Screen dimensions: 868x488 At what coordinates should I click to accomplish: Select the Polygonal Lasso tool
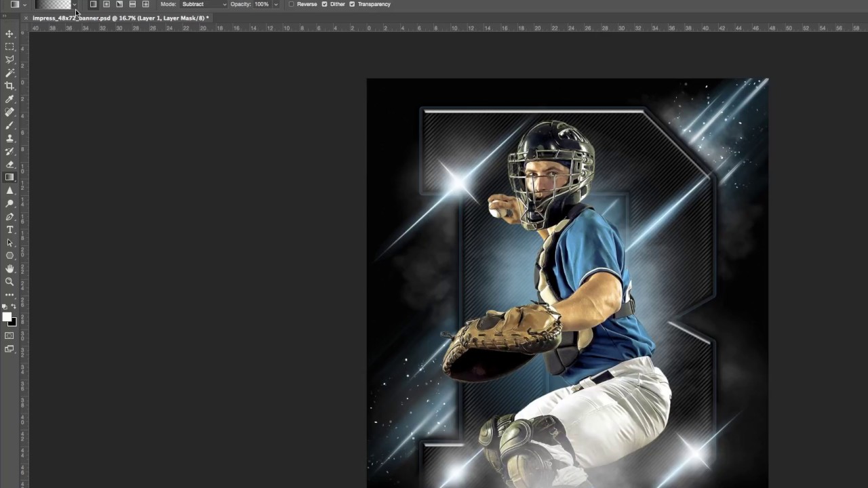pyautogui.click(x=9, y=60)
